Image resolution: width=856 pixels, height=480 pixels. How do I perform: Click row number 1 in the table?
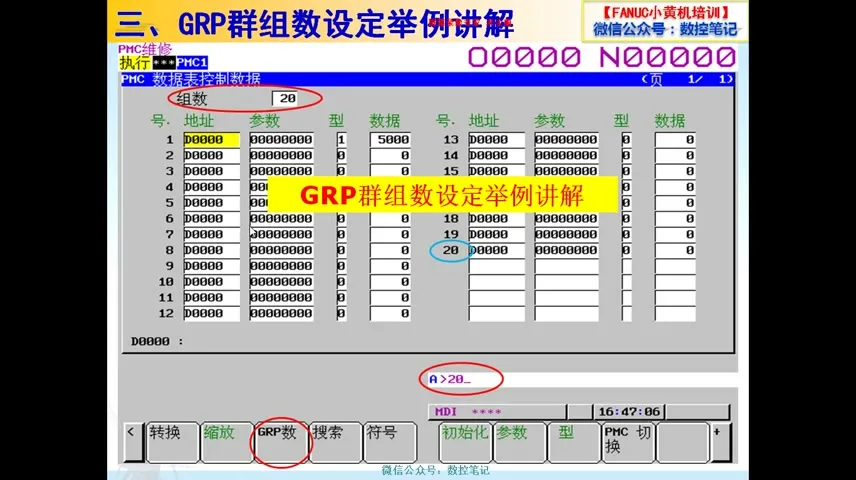tap(170, 139)
